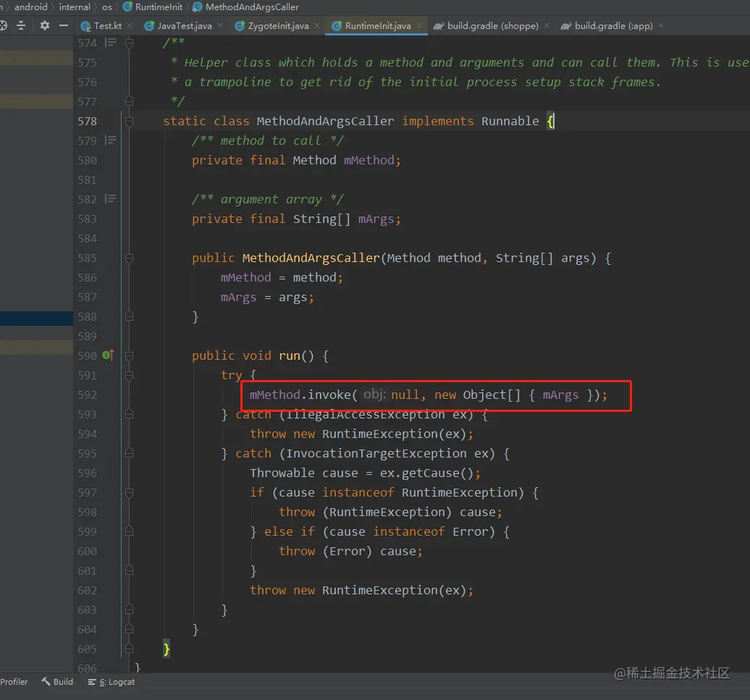Open the Test.kt editor tab
This screenshot has width=750, height=700.
click(101, 26)
